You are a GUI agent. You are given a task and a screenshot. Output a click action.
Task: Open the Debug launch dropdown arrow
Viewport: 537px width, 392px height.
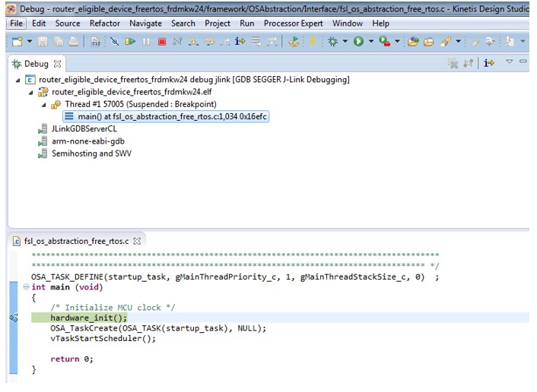tap(345, 42)
